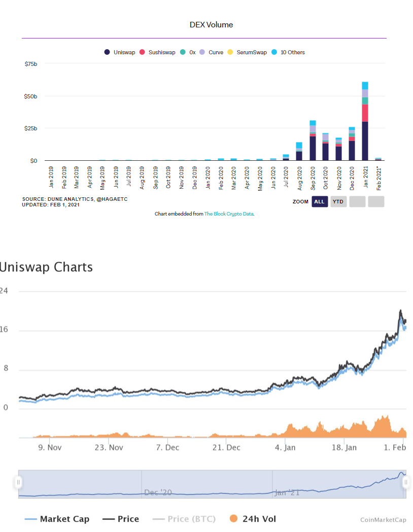
Task: Toggle 24h Vol series in legend
Action: 253,519
